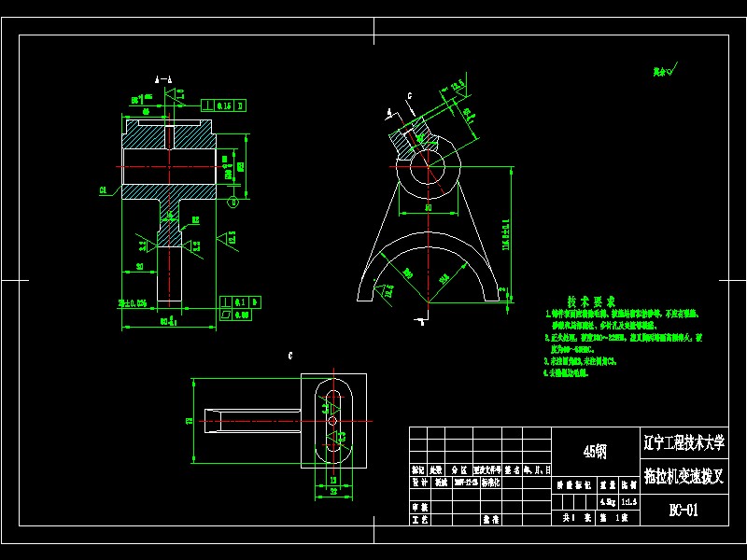This screenshot has width=747, height=560.
Task: Select the 'C1' chamfer label on section view
Action: (x=104, y=190)
